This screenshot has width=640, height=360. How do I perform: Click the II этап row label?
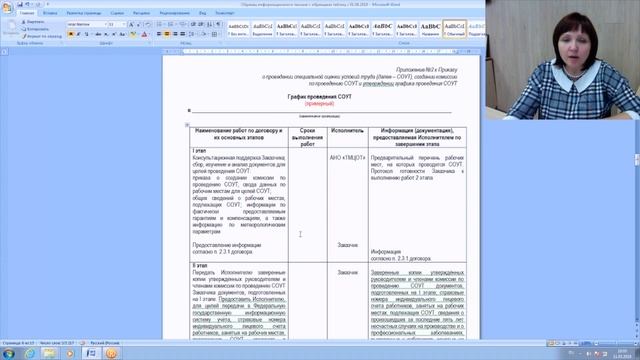pyautogui.click(x=200, y=266)
